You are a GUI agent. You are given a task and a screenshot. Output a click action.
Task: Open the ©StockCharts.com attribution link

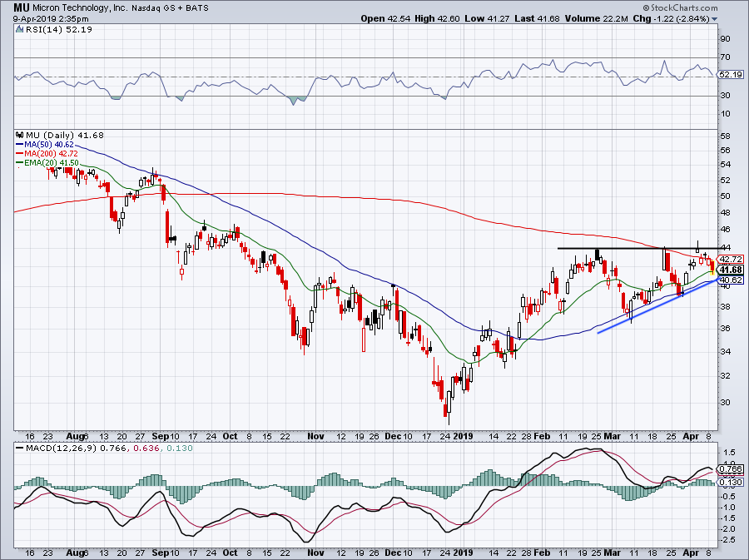680,7
